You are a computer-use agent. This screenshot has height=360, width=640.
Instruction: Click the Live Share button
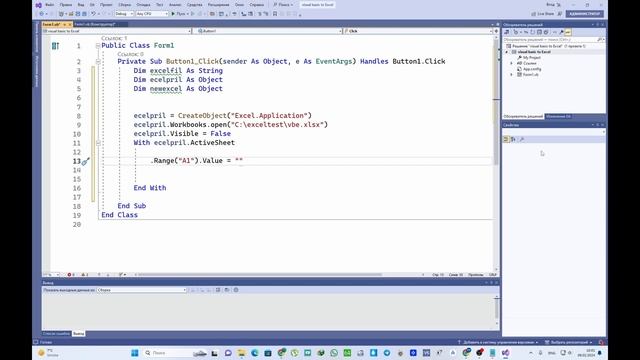(543, 14)
